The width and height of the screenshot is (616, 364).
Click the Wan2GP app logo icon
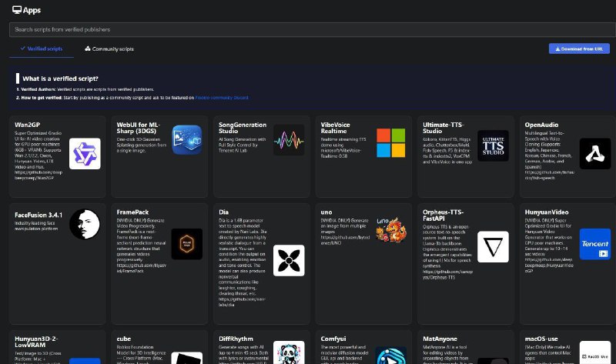[85, 154]
